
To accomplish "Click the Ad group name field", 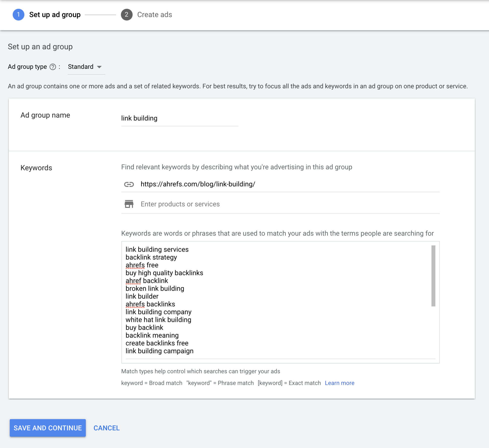I will 179,118.
